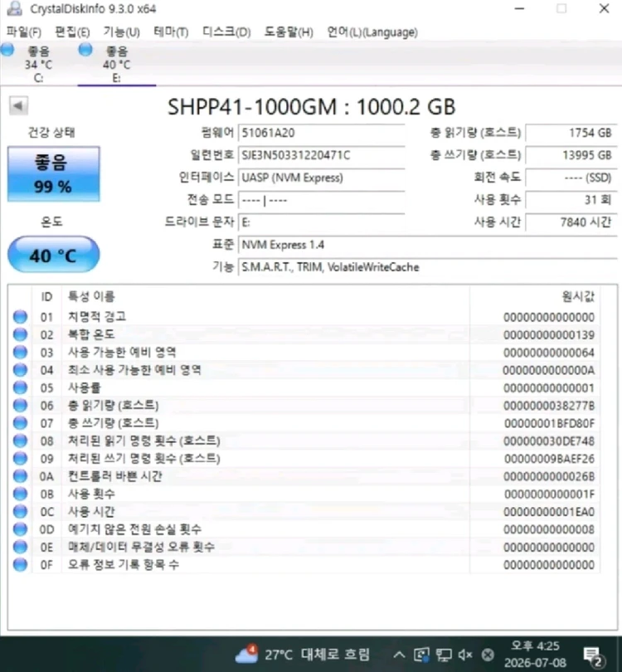Screen dimensions: 622x672
Task: Click the features field S.M.A.R.T., TRIM, VolatileWriteCache
Action: tap(427, 267)
